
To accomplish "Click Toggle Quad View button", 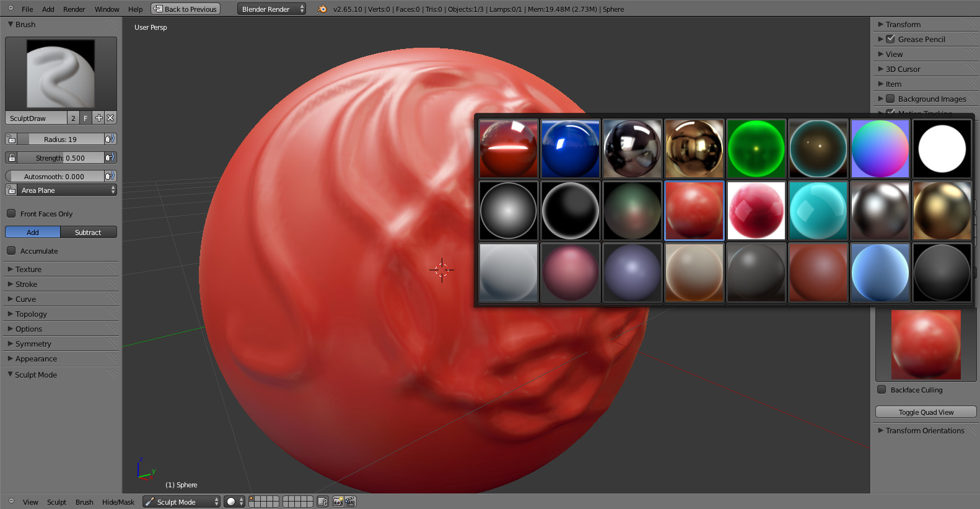I will tap(926, 412).
